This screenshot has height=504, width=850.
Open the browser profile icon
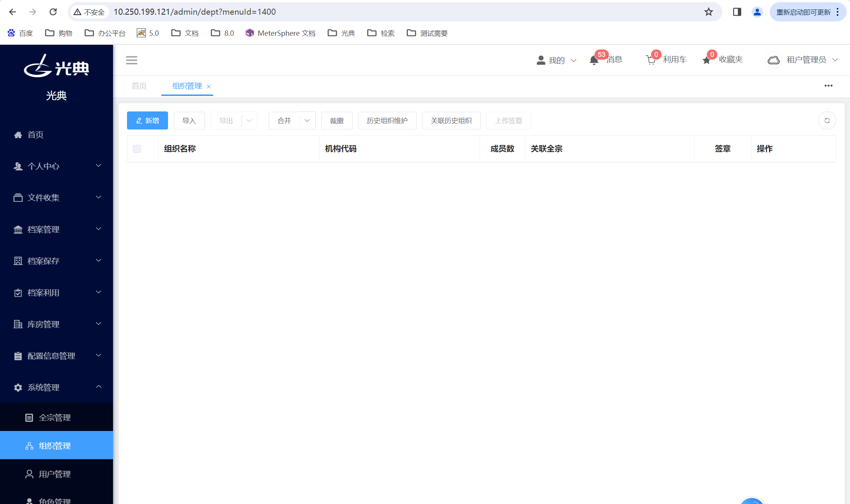[757, 12]
